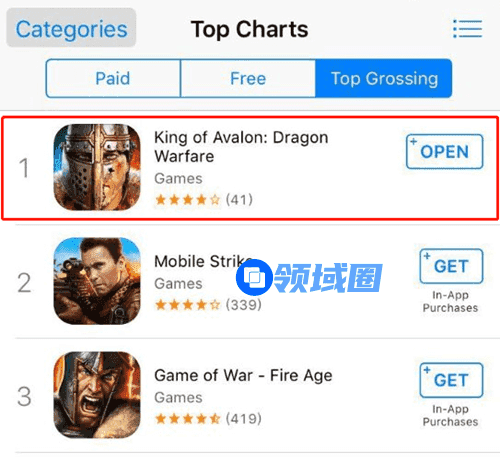Click the star rating for Mobile Strike

pyautogui.click(x=188, y=305)
